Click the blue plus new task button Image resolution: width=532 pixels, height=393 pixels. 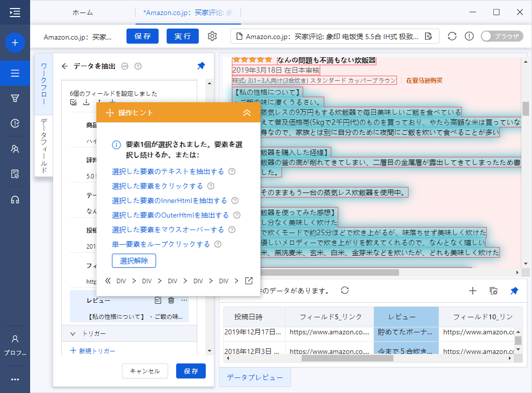(x=15, y=43)
